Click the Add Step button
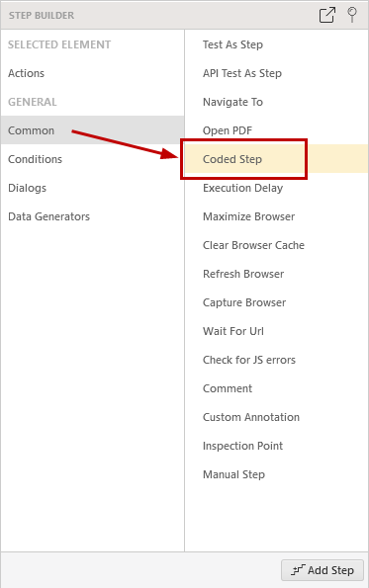Screen dimensions: 369x588 [323, 570]
